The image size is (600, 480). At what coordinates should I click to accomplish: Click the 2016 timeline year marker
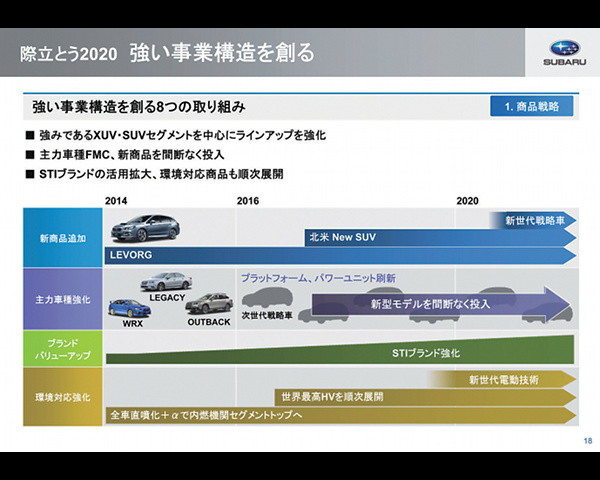click(x=248, y=201)
